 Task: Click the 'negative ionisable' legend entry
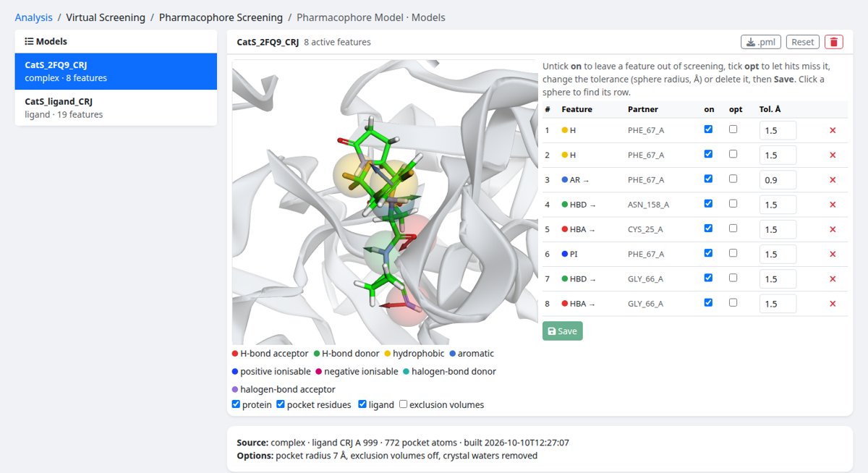coord(356,371)
